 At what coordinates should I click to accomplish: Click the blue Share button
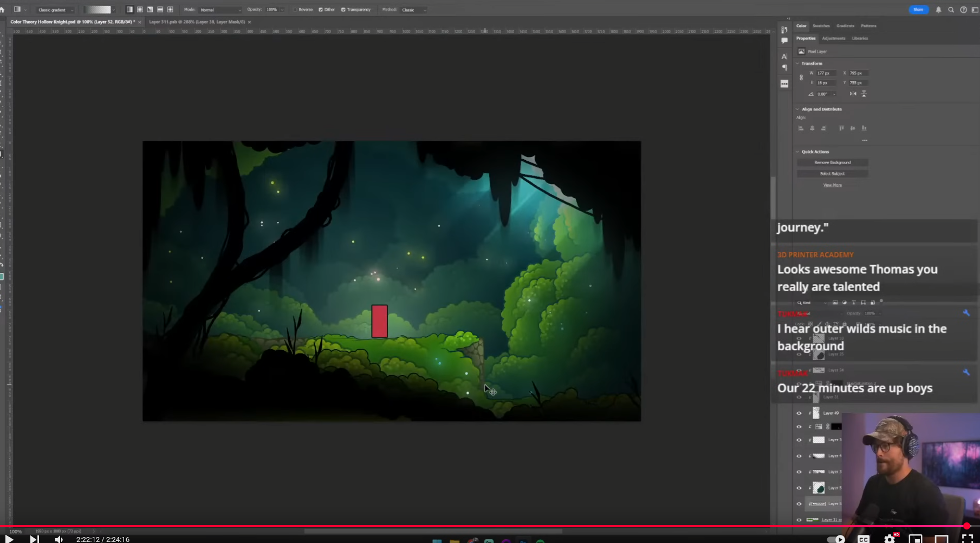918,10
